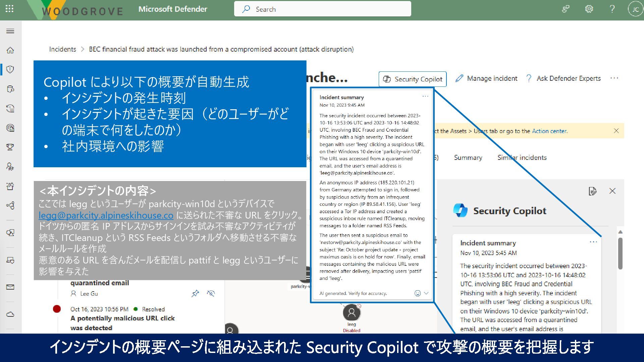644x362 pixels.
Task: Open Incidents shield icon in sidebar
Action: (10, 69)
